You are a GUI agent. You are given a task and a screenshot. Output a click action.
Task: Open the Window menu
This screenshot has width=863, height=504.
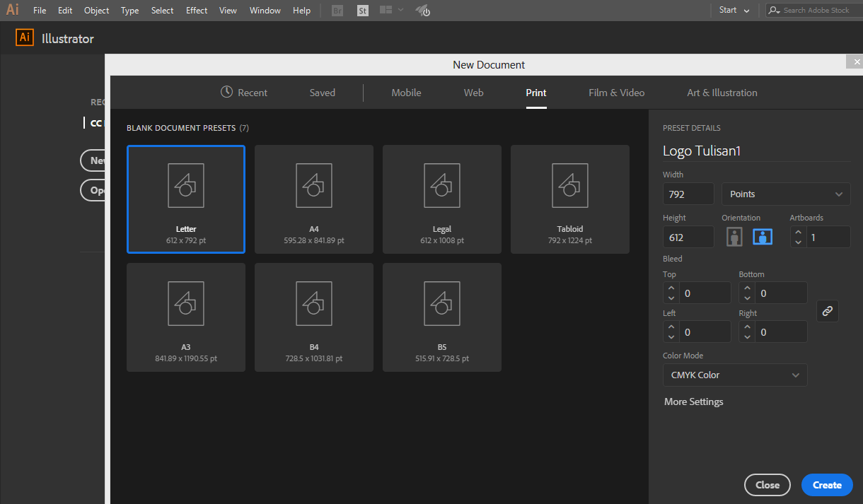tap(265, 11)
